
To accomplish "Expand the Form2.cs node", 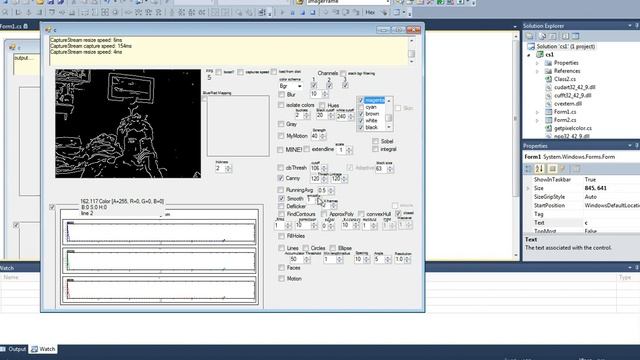I will click(538, 120).
